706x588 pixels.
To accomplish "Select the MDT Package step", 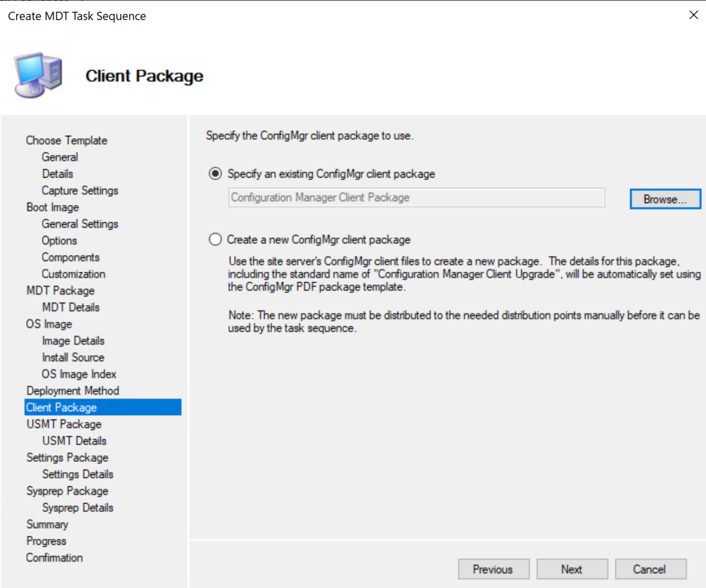I will [60, 291].
